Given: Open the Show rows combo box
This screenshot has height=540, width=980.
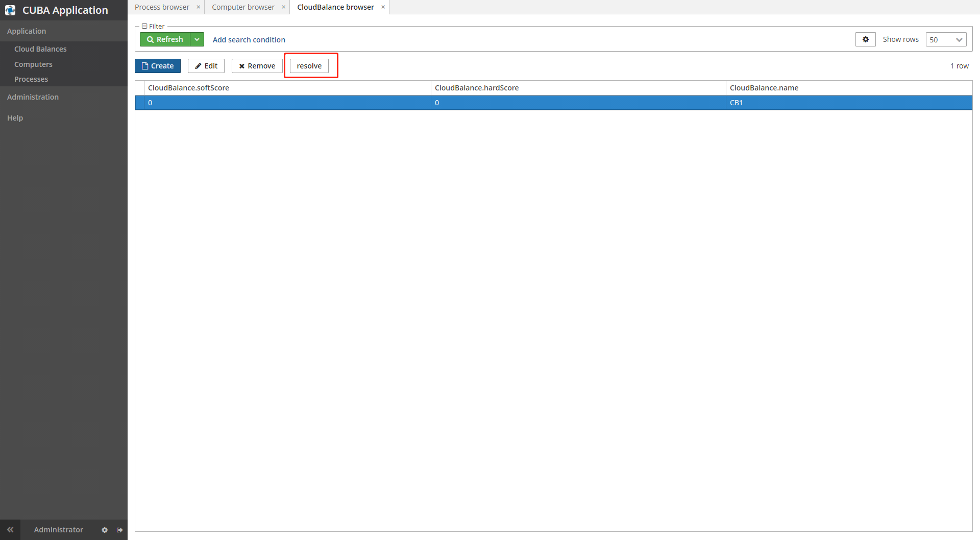Looking at the screenshot, I should tap(946, 39).
